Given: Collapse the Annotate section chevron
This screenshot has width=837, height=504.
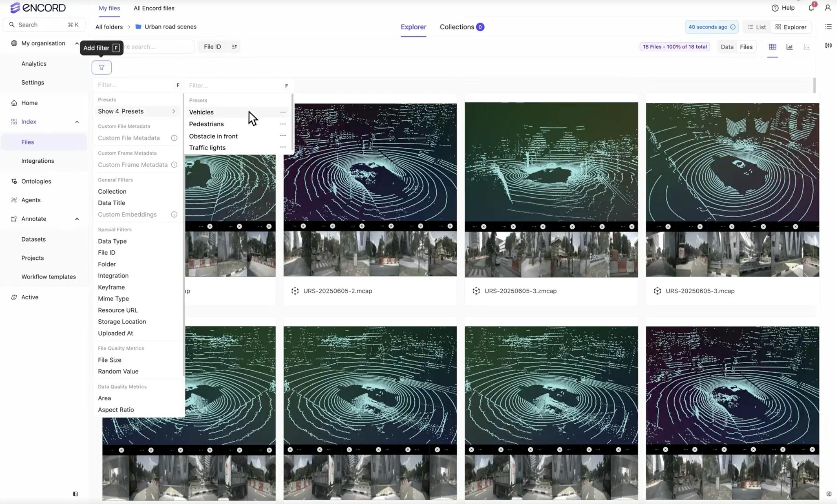Looking at the screenshot, I should [x=77, y=219].
